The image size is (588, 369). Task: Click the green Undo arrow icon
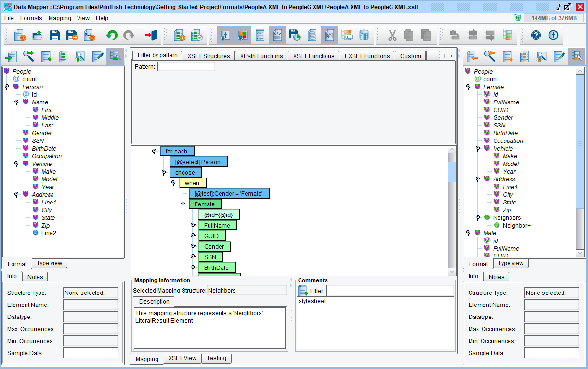(x=112, y=35)
